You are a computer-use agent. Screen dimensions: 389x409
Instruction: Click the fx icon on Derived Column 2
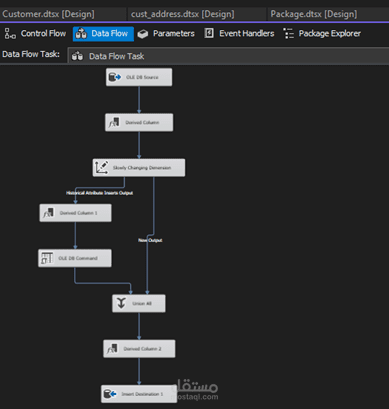pos(112,349)
